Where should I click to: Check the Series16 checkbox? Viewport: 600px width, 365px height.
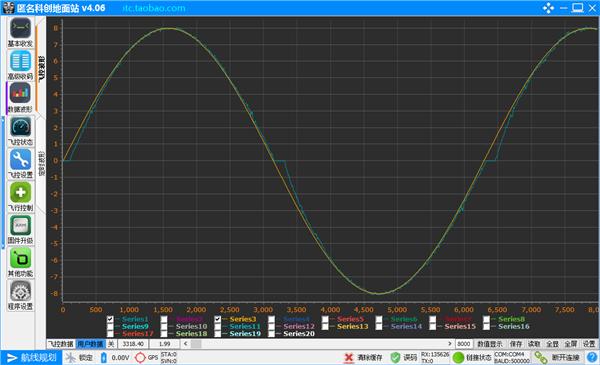pyautogui.click(x=486, y=326)
